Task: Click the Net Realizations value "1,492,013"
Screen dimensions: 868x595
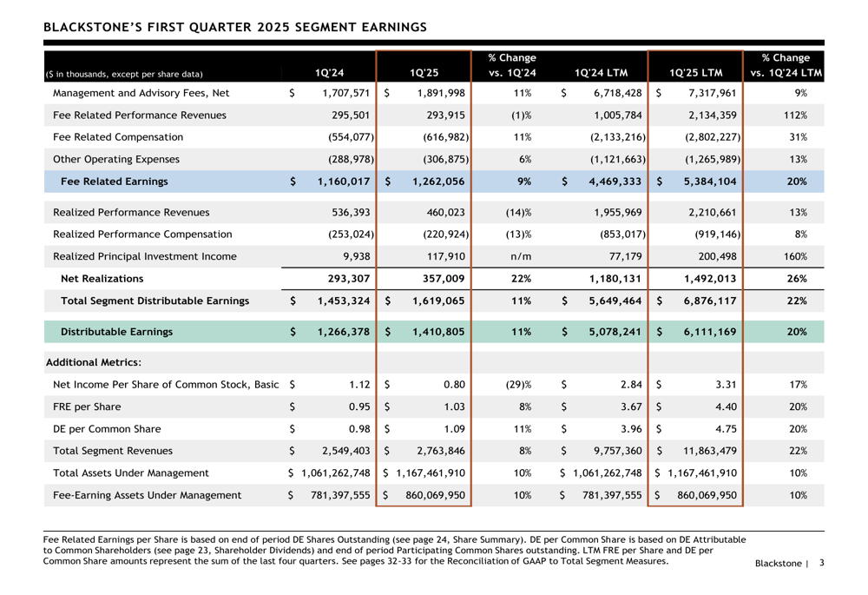Action: click(x=710, y=279)
